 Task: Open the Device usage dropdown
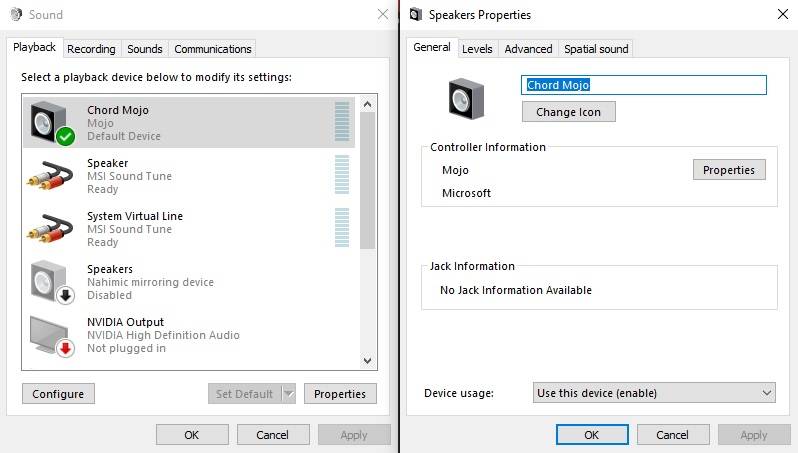(654, 393)
